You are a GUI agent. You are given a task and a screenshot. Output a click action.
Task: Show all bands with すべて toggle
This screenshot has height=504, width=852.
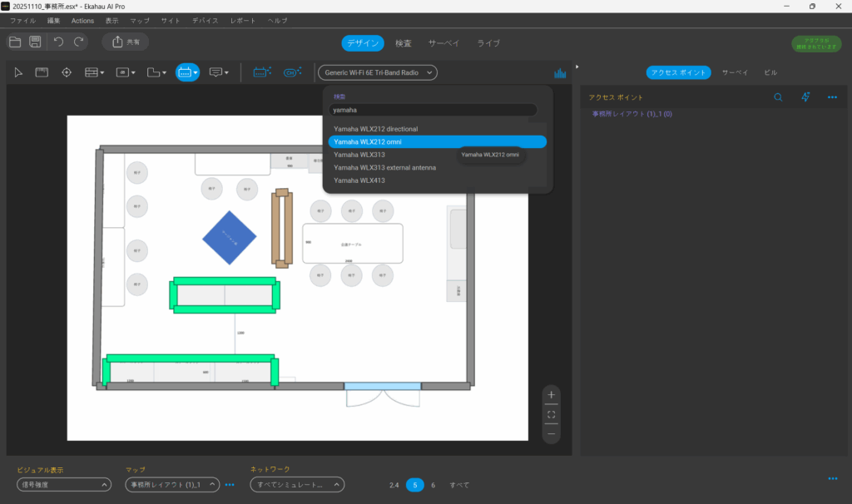point(459,485)
